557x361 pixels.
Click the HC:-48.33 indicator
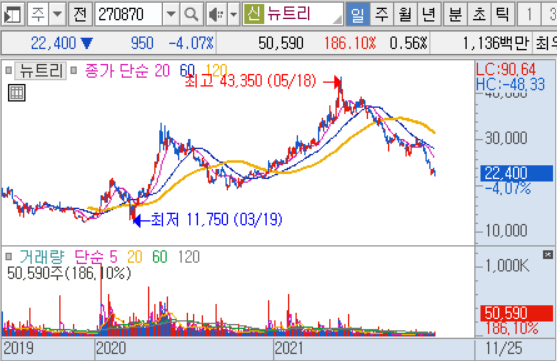tap(510, 85)
